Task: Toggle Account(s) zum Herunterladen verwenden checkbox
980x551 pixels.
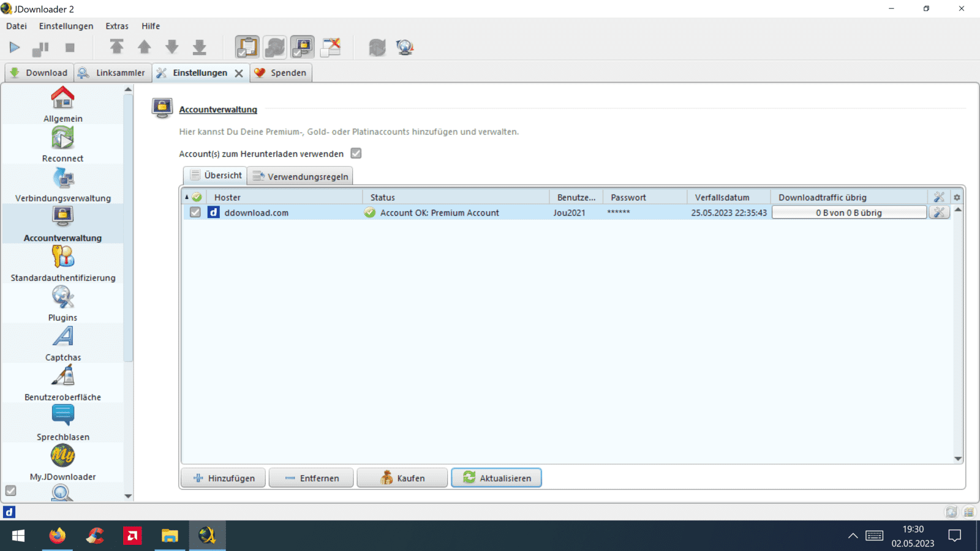Action: (x=356, y=153)
